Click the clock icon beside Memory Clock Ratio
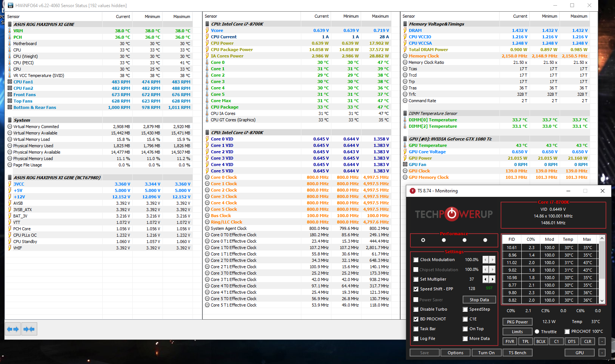 coord(405,62)
